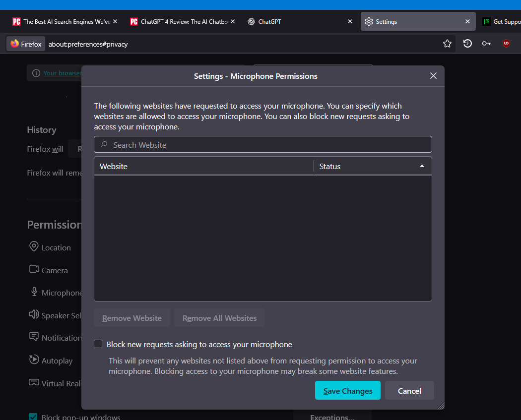Click the Firefox identity icon in address bar

coord(26,44)
